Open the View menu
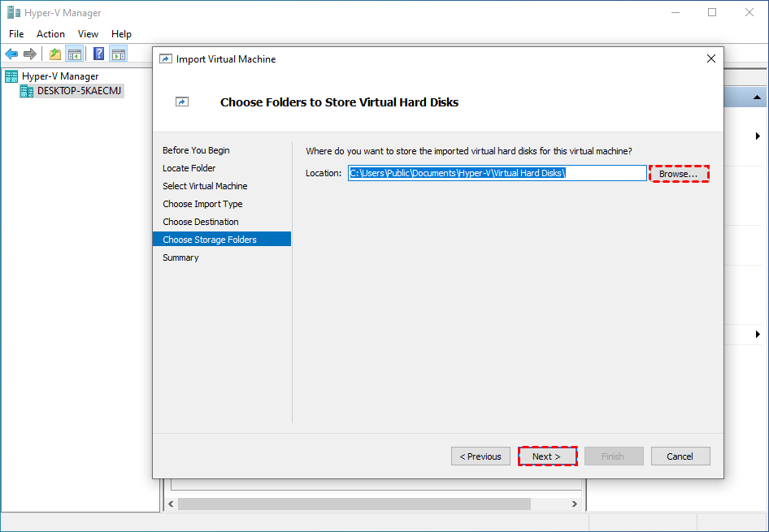 88,34
